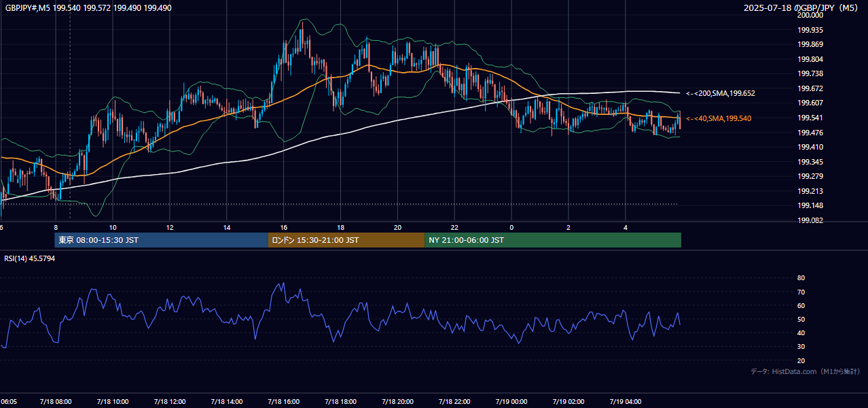
Task: Click the RSI 30 level label
Action: 801,346
